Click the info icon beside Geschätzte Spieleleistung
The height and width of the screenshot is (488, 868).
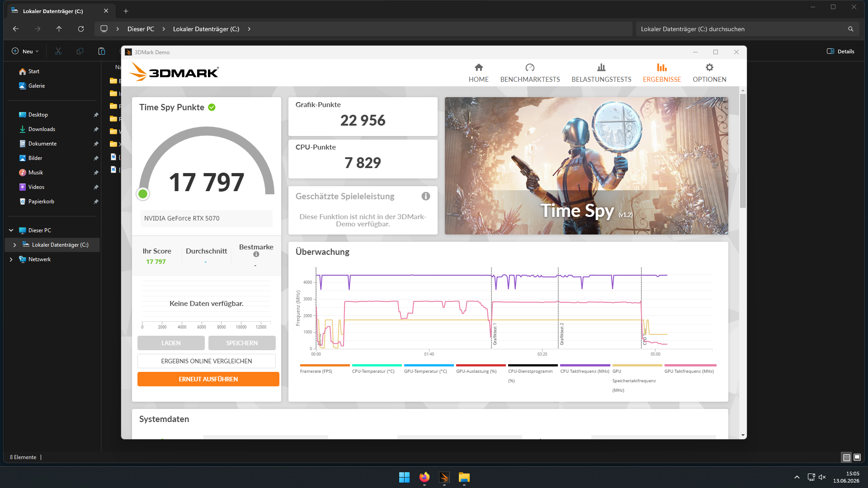pos(426,196)
